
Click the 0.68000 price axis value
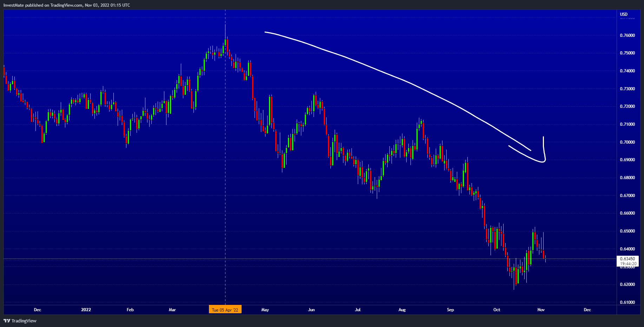click(x=627, y=178)
